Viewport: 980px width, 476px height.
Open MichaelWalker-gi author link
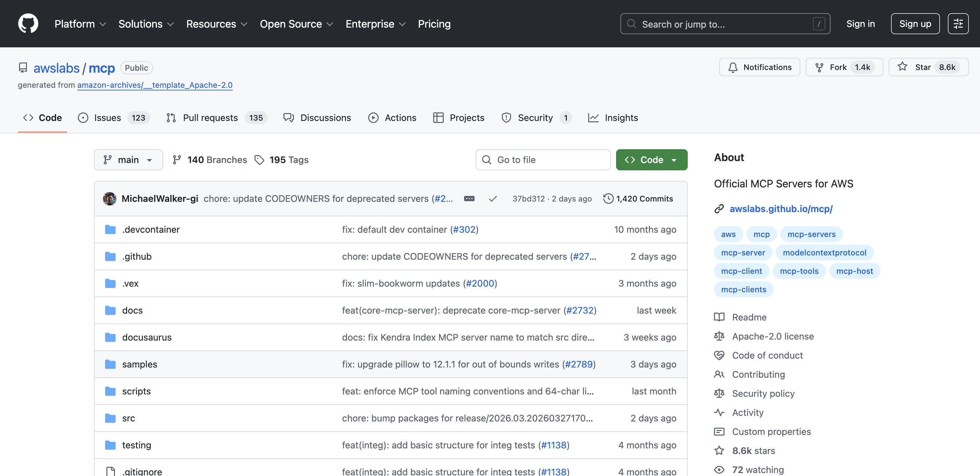point(160,199)
